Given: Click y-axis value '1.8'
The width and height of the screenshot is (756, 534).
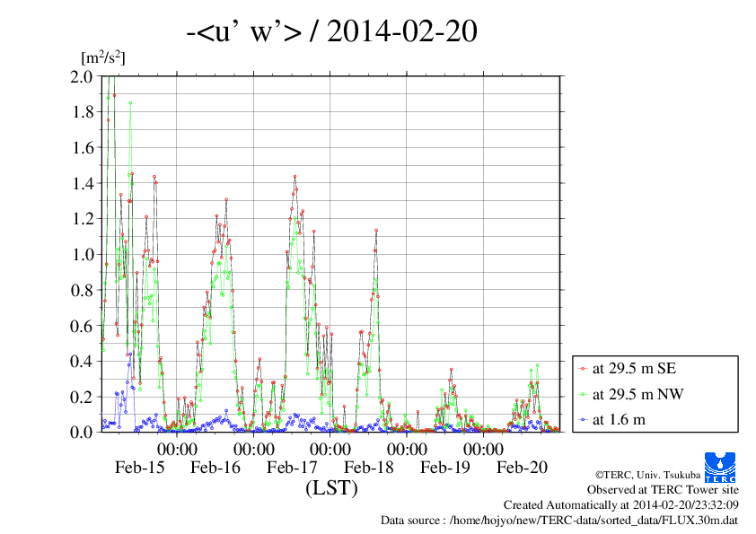Looking at the screenshot, I should tap(82, 112).
